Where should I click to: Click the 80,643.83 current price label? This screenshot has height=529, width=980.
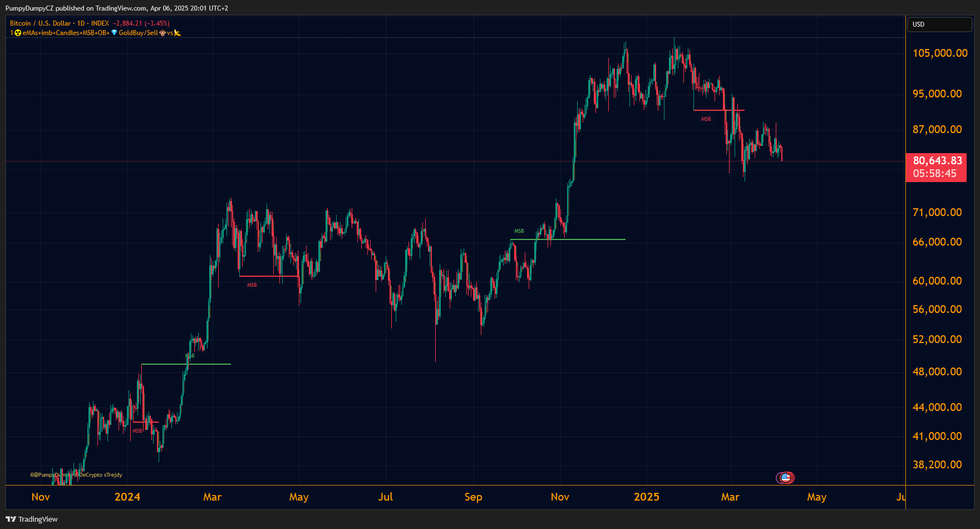coord(937,161)
